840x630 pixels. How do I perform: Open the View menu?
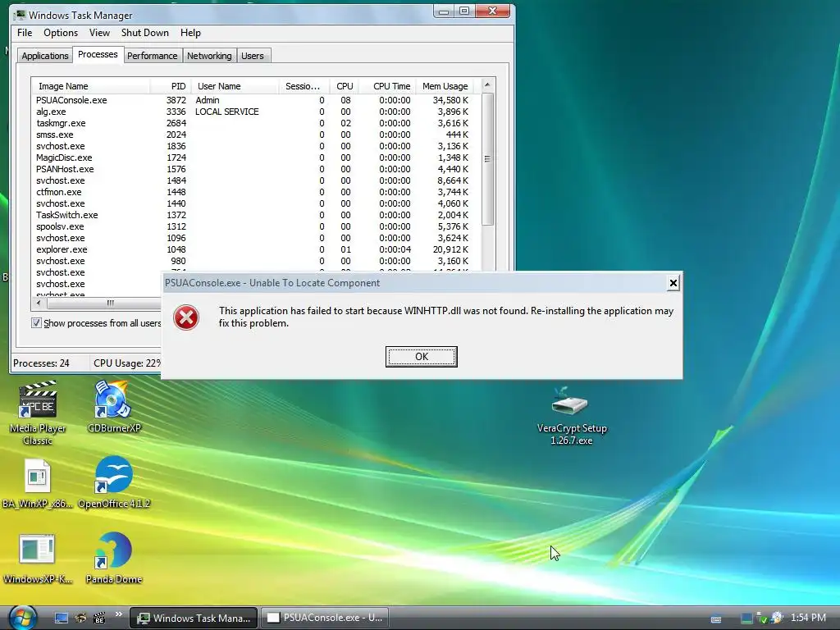[99, 33]
